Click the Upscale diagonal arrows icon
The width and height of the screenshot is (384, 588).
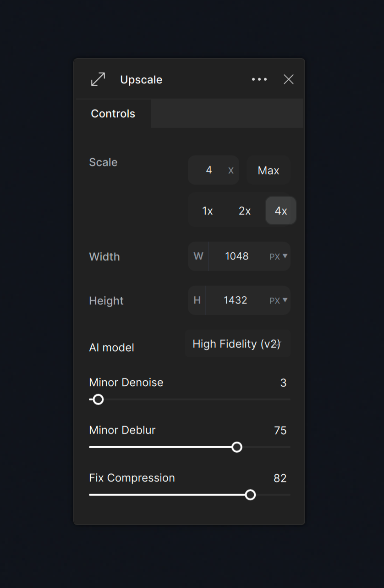click(x=98, y=79)
